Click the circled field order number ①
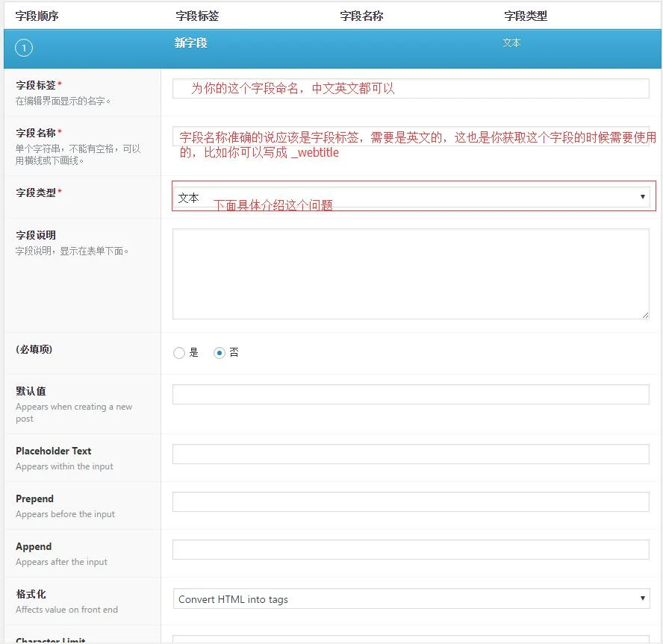This screenshot has width=663, height=644. pos(23,48)
